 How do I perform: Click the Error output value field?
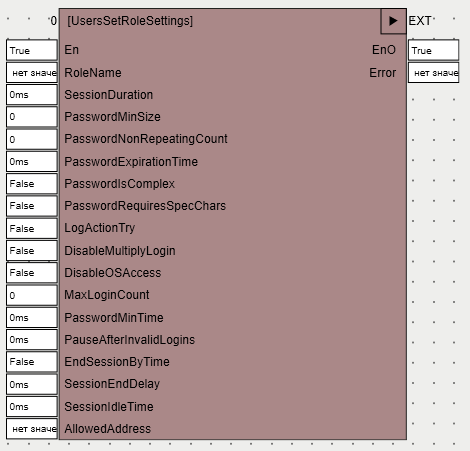tap(434, 73)
